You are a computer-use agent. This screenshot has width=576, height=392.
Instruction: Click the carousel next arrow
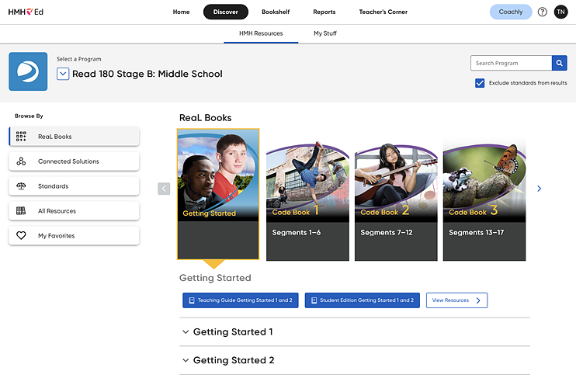[x=539, y=189]
